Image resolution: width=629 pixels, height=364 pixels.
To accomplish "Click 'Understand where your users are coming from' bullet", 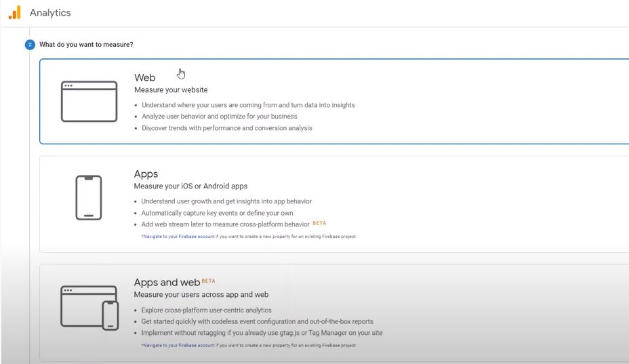I will 248,105.
